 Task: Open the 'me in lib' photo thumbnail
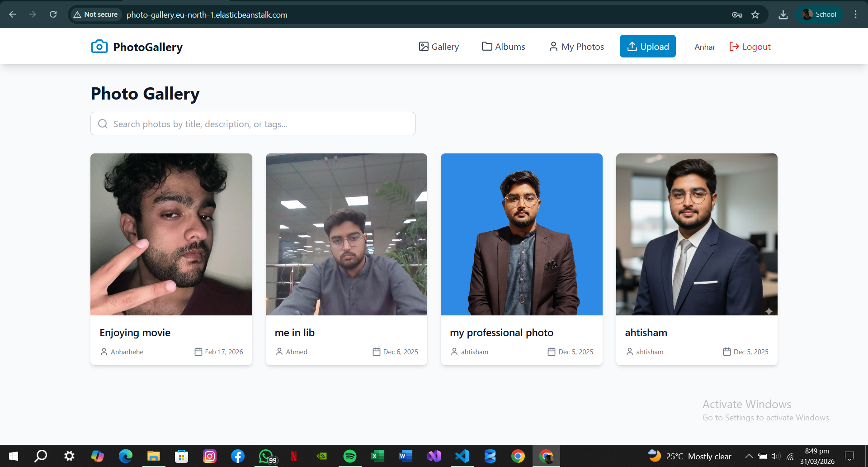pos(346,234)
